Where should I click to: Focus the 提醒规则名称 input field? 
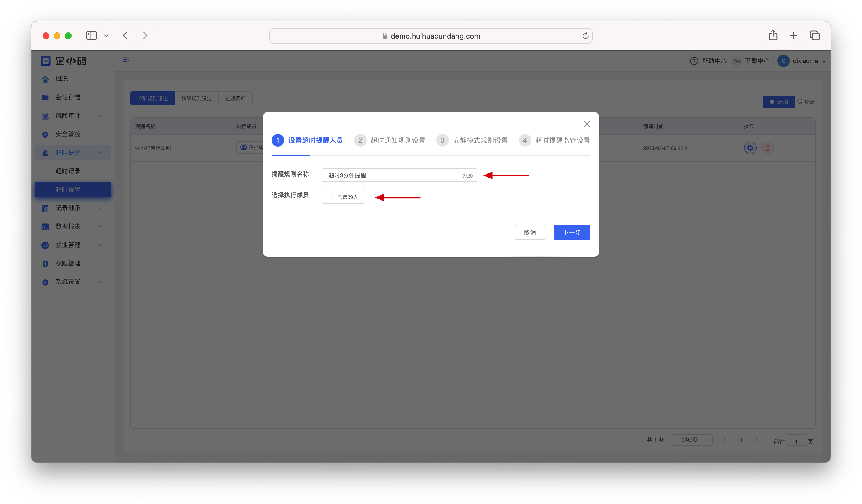coord(399,175)
